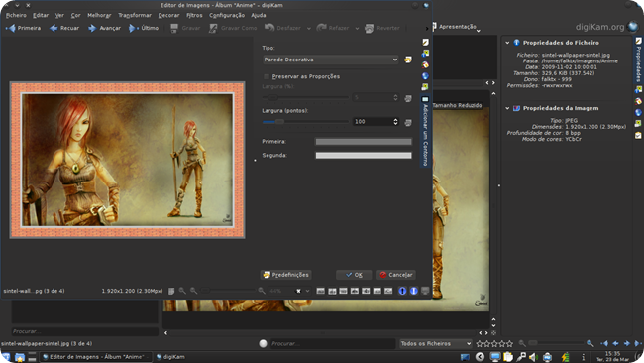The image size is (644, 363).
Task: Collapse Propriedades do Ficheiro section
Action: tap(507, 43)
